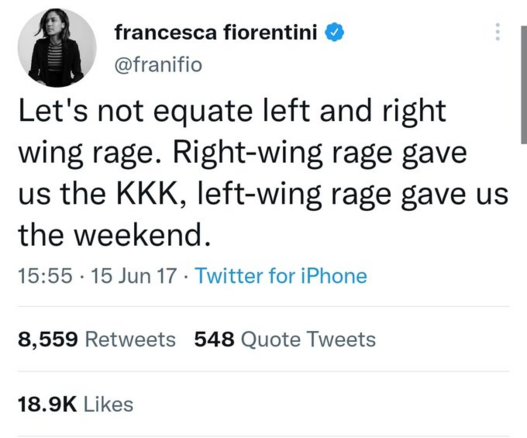Viewport: 527px width, 438px height.
Task: Click the 548 quote count number
Action: point(214,339)
